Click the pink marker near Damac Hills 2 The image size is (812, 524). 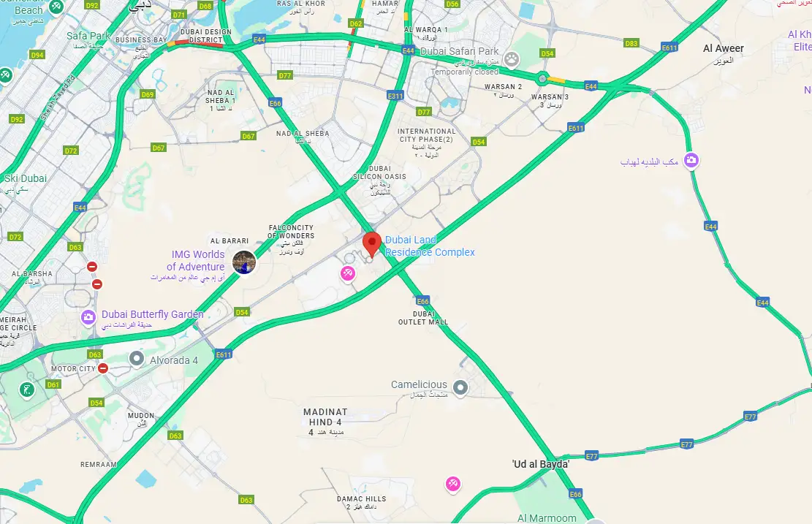(x=453, y=484)
